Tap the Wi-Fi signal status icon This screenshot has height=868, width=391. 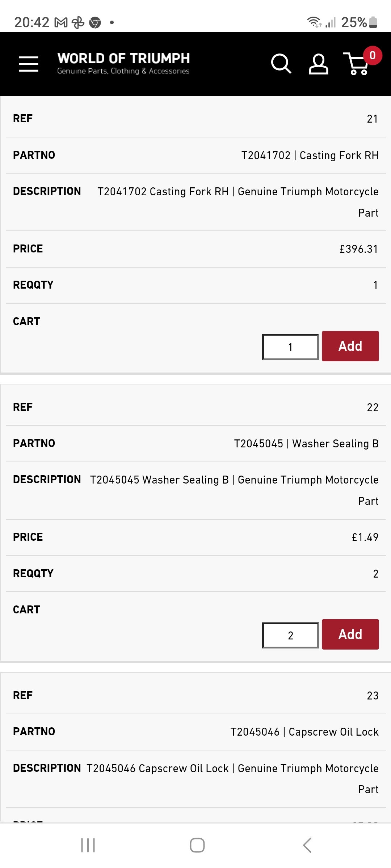click(314, 22)
